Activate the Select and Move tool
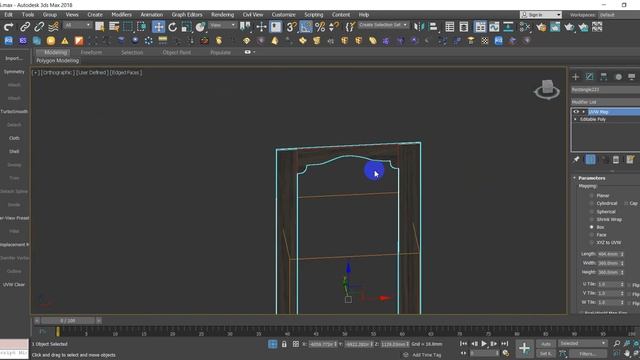Screen dimensions: 640x360 [158, 27]
